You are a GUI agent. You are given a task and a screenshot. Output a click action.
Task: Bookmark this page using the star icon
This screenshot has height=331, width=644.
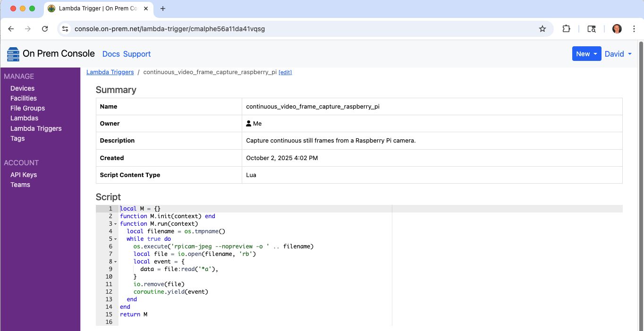[x=542, y=28]
